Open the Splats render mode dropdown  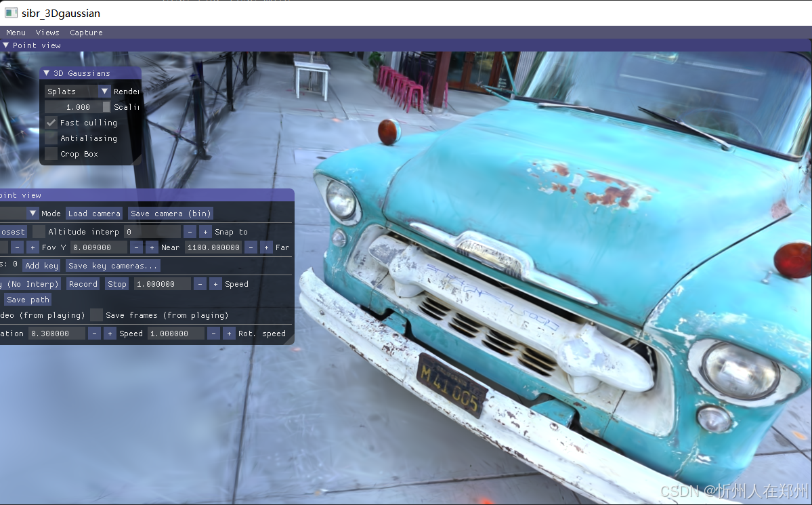pos(77,92)
